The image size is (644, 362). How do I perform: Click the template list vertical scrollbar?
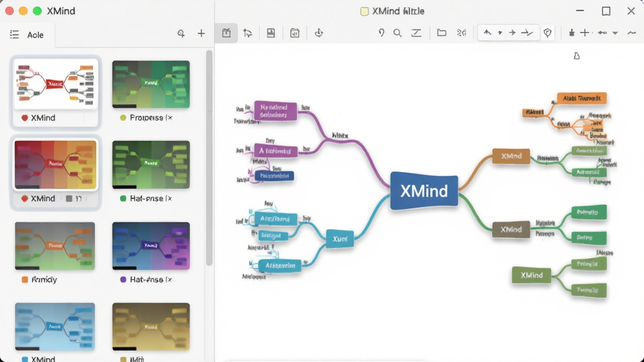point(209,158)
